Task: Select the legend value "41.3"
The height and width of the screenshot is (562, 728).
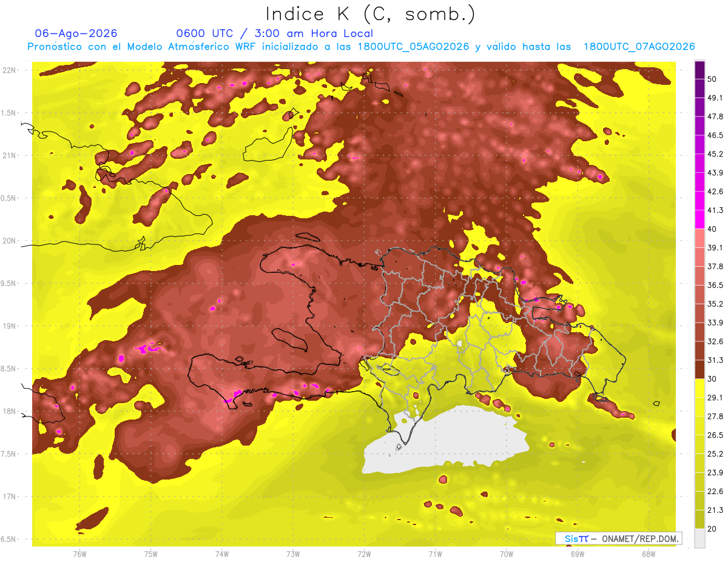Action: coord(715,210)
